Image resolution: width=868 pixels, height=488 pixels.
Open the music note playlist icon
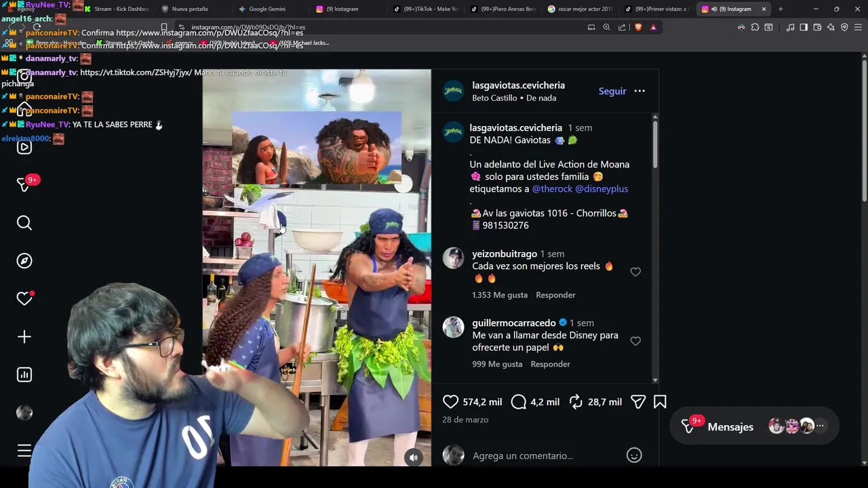pyautogui.click(x=790, y=27)
